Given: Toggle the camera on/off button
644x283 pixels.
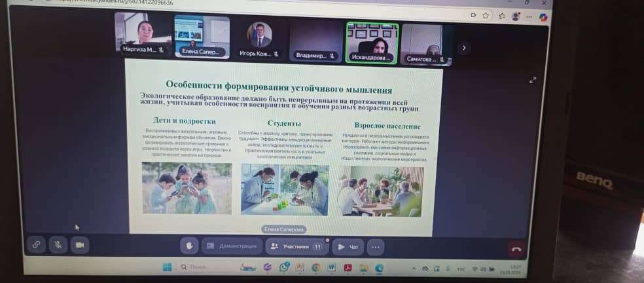Looking at the screenshot, I should tap(80, 245).
